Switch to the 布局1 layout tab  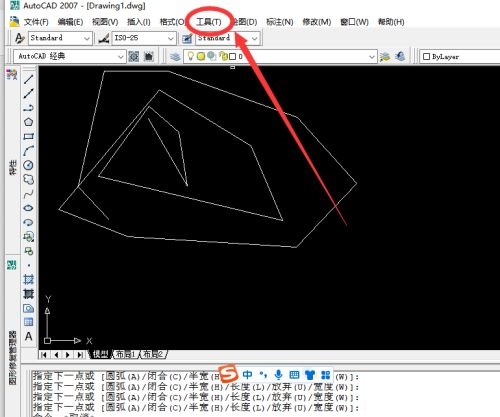click(125, 354)
